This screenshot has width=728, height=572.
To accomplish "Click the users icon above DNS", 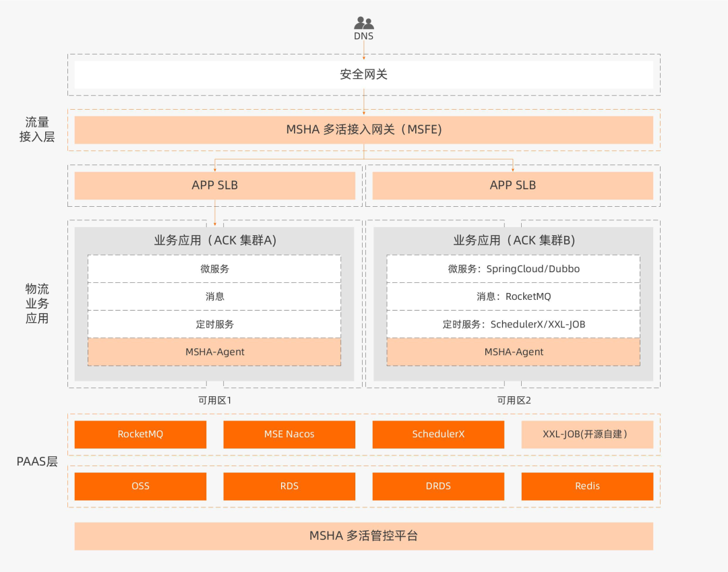I will click(363, 23).
